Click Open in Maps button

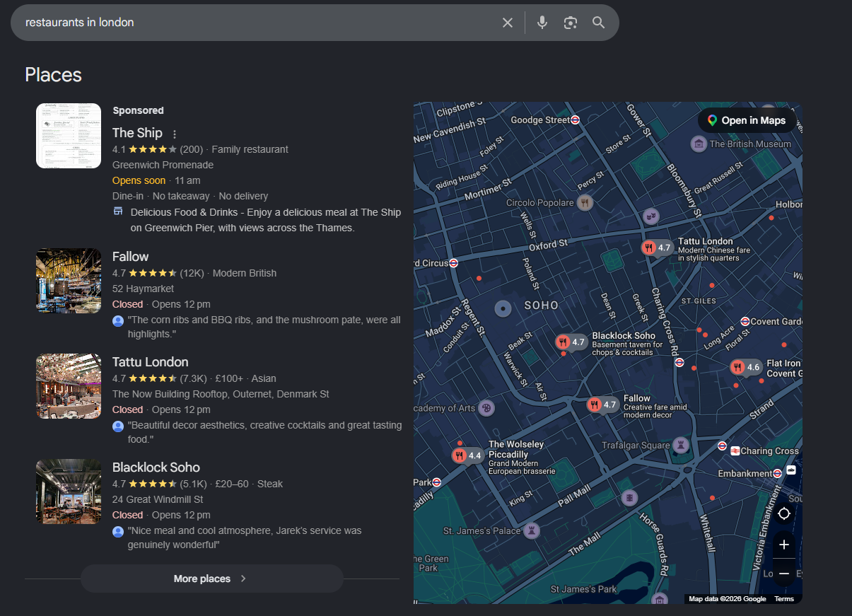tap(747, 120)
